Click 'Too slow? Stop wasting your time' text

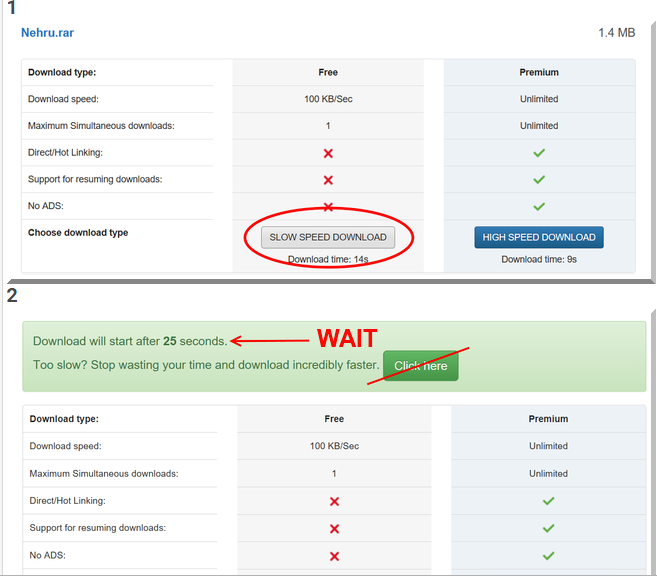tap(206, 365)
